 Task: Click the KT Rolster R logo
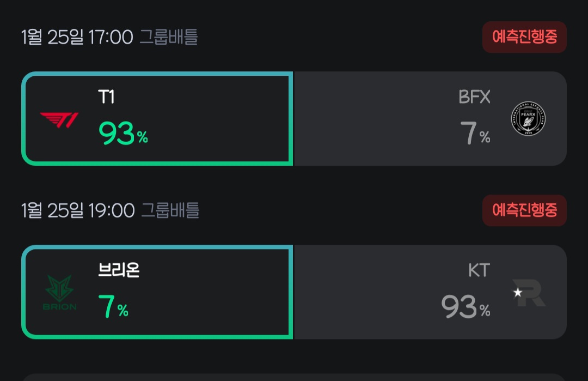(x=530, y=293)
